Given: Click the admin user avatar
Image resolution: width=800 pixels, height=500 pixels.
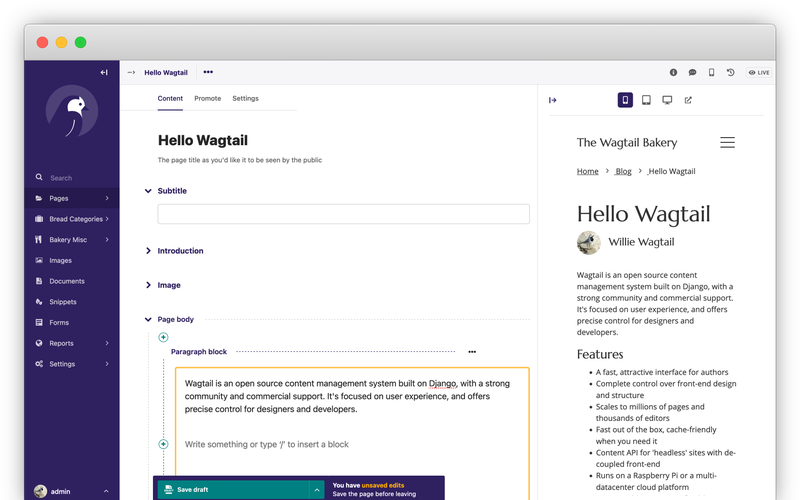Looking at the screenshot, I should tap(40, 491).
